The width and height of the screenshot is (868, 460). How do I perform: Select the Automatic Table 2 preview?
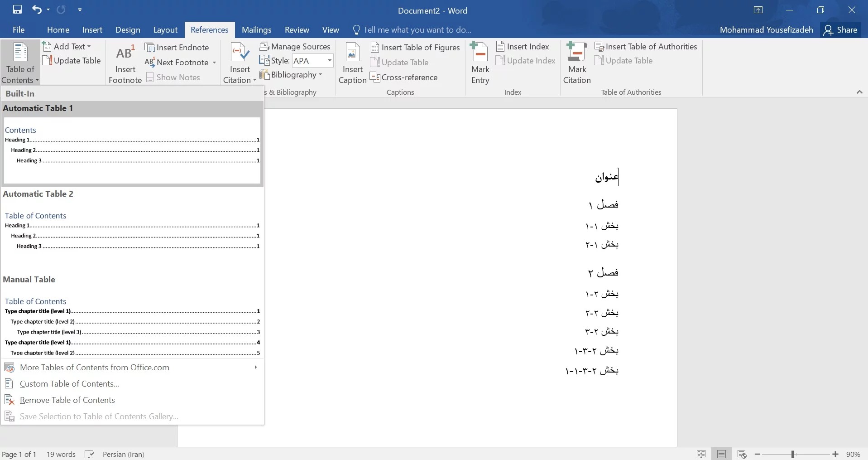pos(132,229)
